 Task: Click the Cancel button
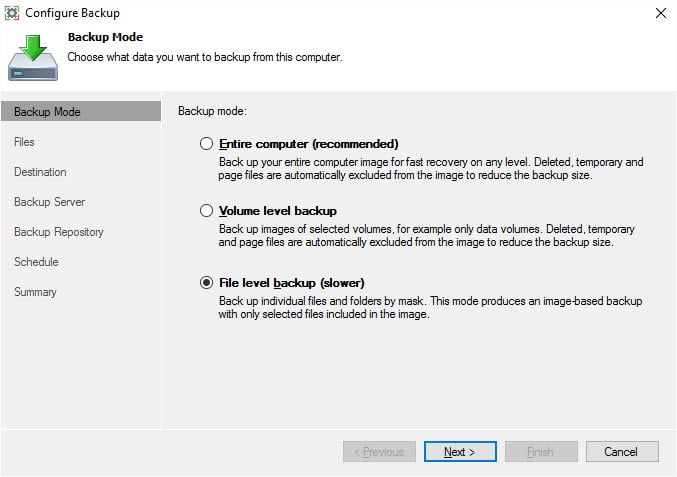click(x=622, y=452)
